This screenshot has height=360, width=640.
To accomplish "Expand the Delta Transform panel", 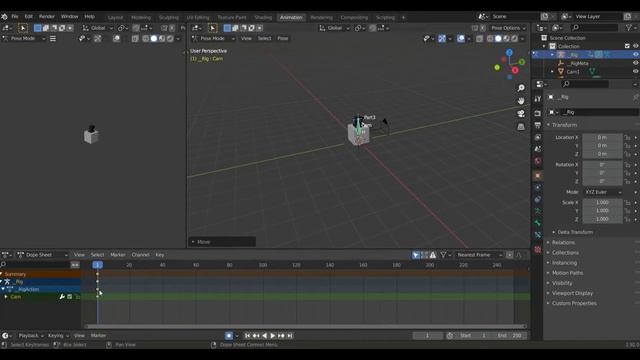I will tap(575, 232).
